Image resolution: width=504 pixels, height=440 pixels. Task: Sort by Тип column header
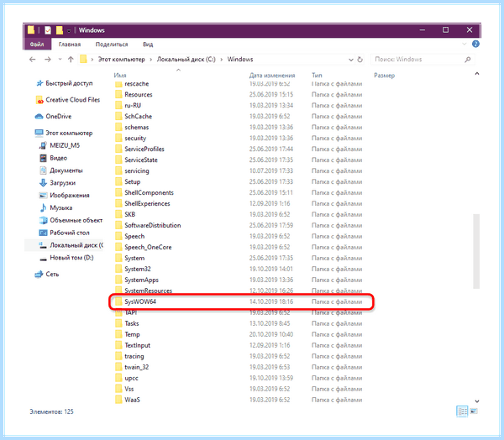click(x=317, y=76)
